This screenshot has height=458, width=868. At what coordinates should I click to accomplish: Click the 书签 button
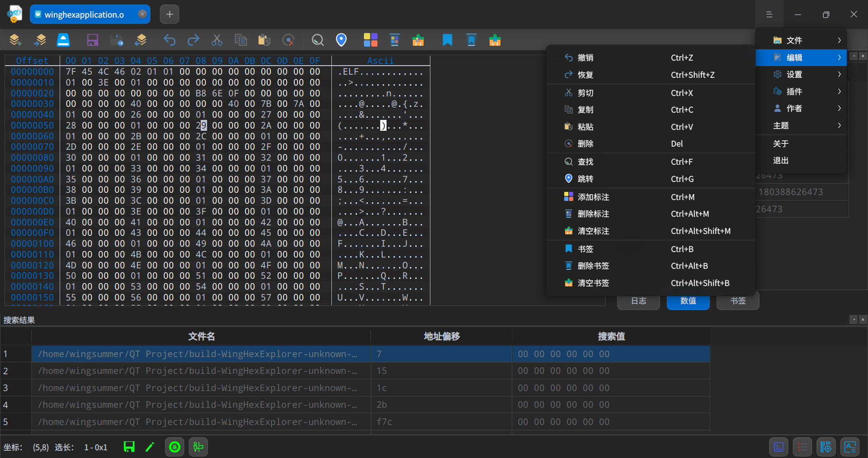point(737,301)
